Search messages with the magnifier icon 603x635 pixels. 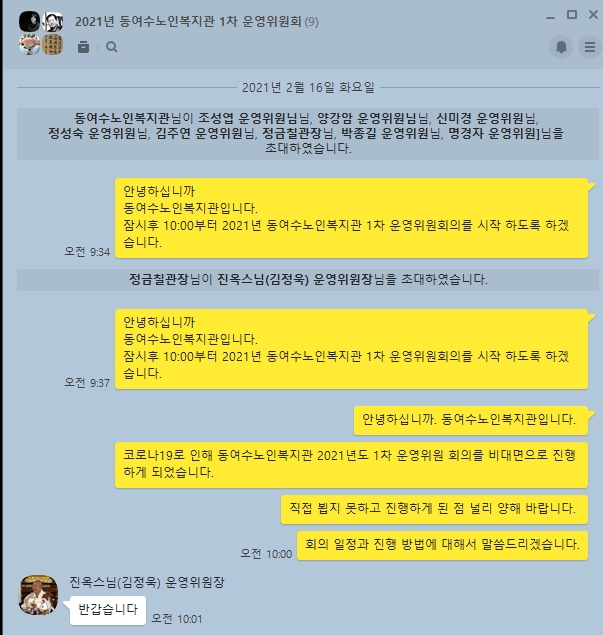tap(112, 47)
